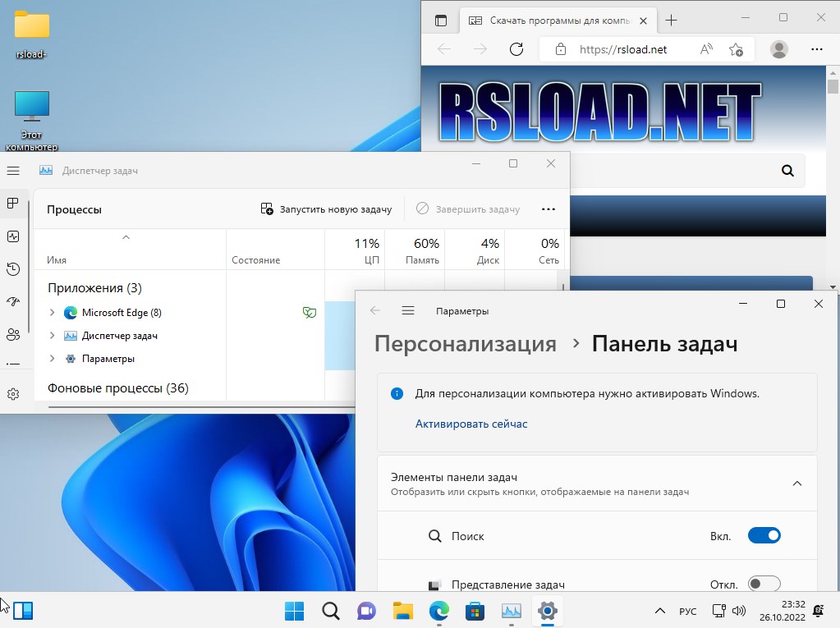Sort processes by Состояние column

[x=275, y=250]
